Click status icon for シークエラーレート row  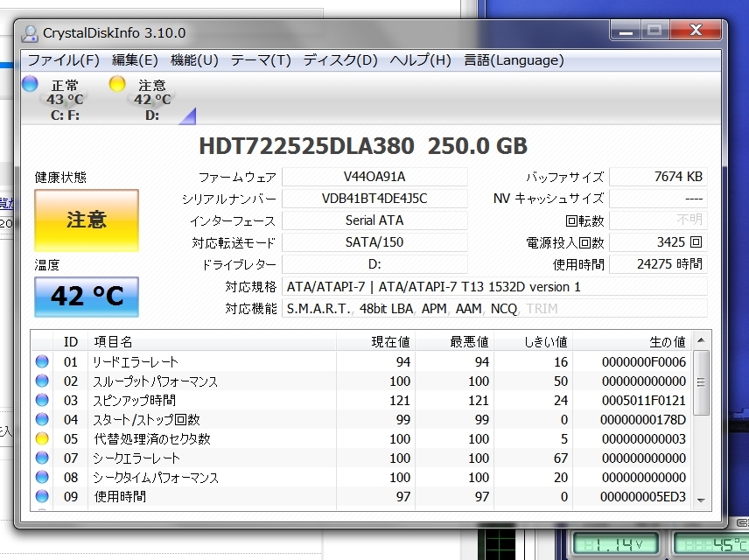[x=42, y=458]
